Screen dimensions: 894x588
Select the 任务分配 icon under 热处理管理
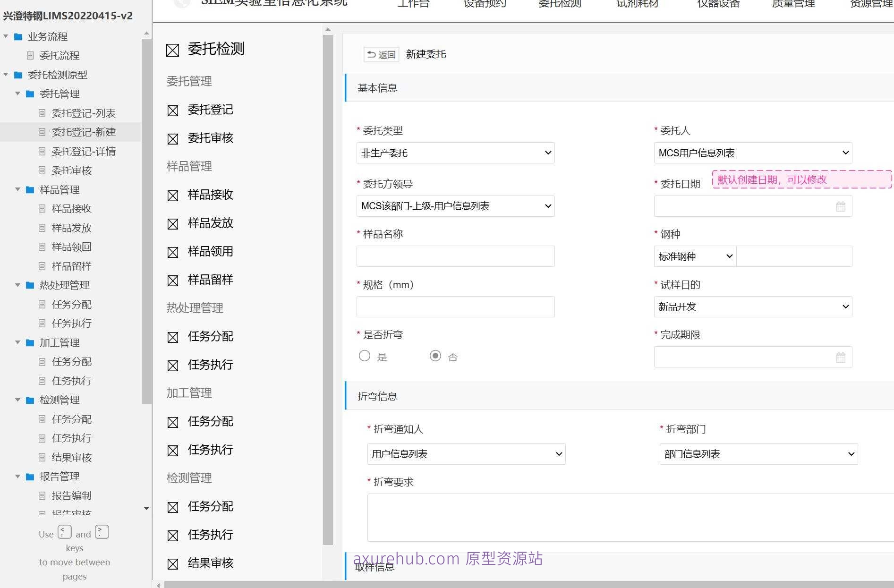pos(172,337)
